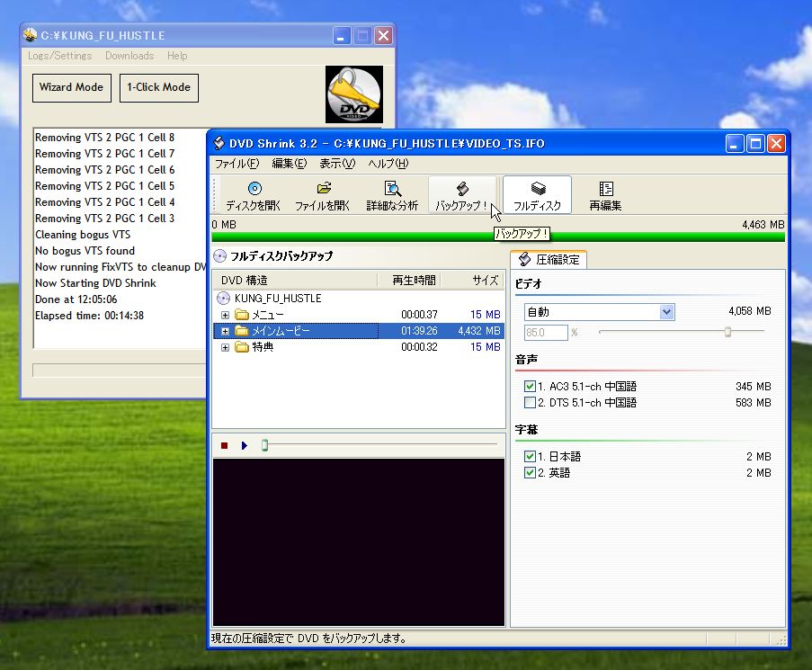Click the 583 MB DTS size value
Viewport: 812px width, 670px height.
pyautogui.click(x=753, y=402)
